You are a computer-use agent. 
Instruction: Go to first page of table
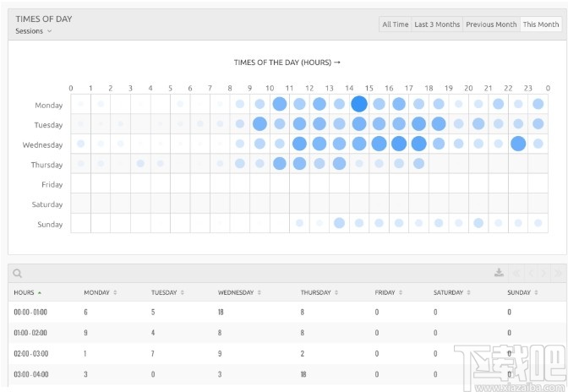coord(516,273)
